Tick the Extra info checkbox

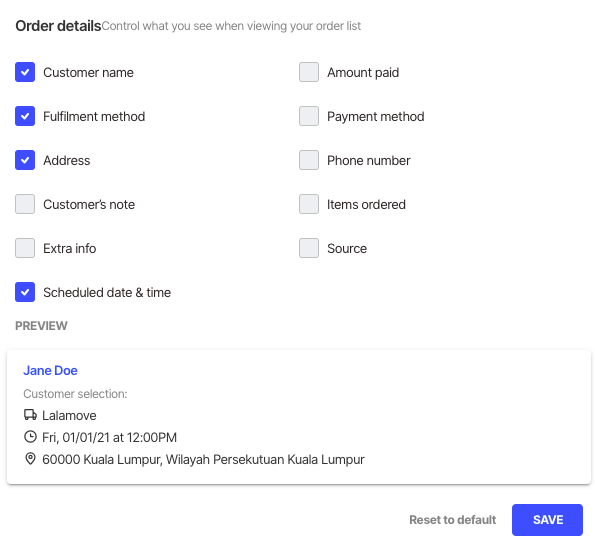pyautogui.click(x=25, y=248)
